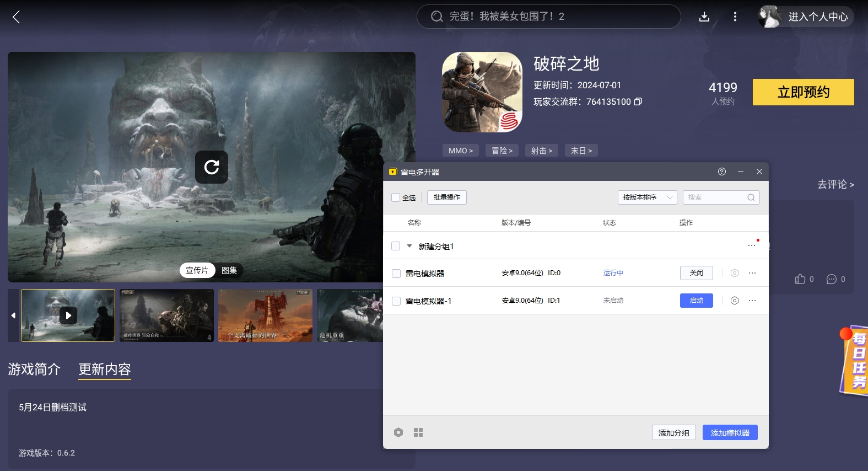This screenshot has height=471, width=868.
Task: Click the replay video icon
Action: pyautogui.click(x=212, y=167)
